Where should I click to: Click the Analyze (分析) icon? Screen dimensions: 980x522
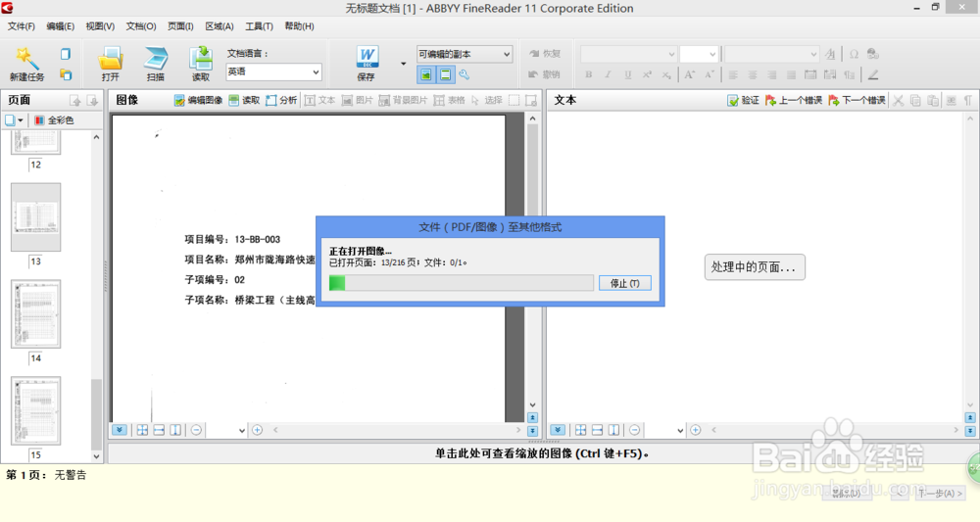[280, 100]
